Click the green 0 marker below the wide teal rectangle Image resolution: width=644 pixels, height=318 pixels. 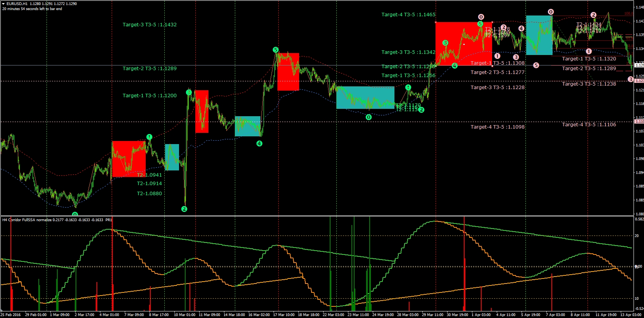point(368,117)
